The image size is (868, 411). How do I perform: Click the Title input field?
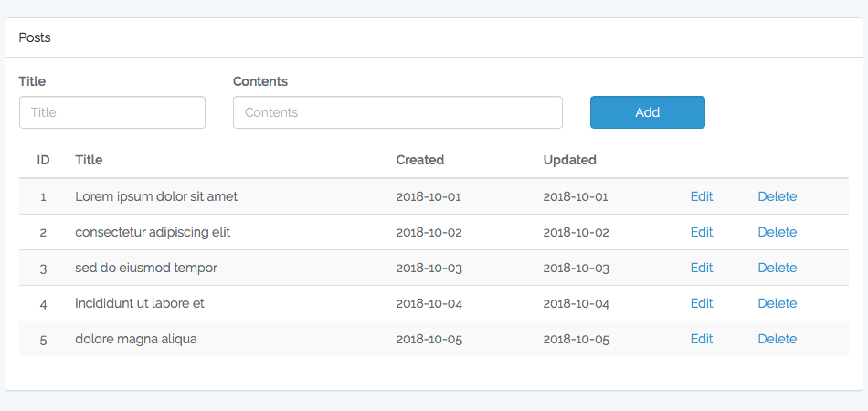tap(112, 112)
